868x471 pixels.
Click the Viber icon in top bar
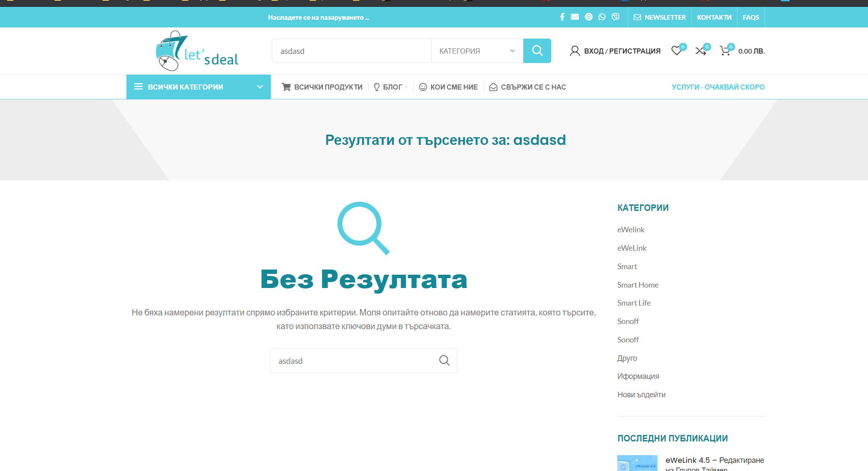[x=616, y=17]
